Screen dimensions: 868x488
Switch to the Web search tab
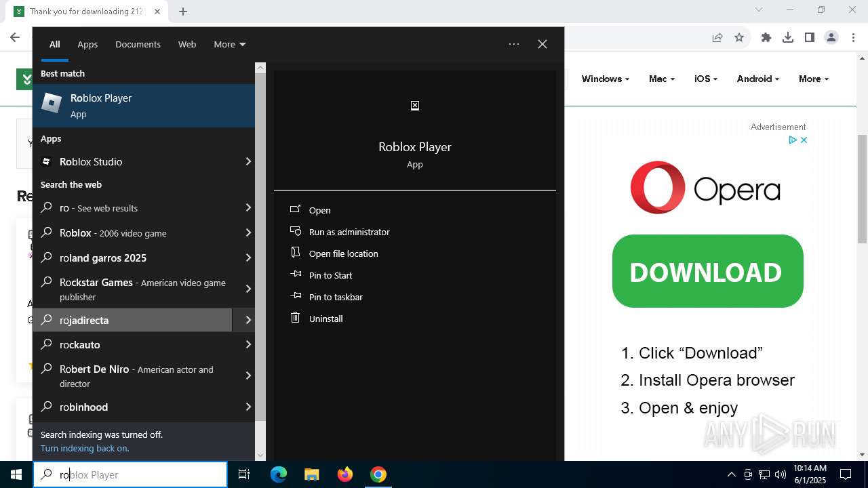pos(187,44)
